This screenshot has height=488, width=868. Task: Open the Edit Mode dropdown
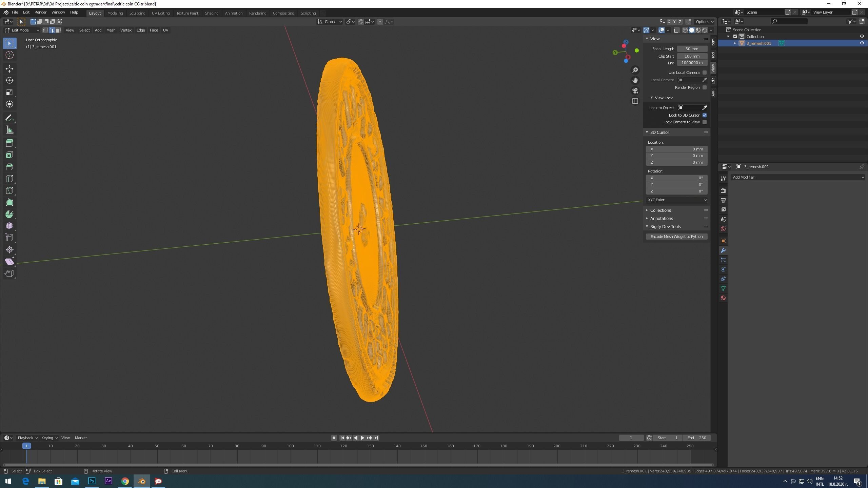click(22, 30)
